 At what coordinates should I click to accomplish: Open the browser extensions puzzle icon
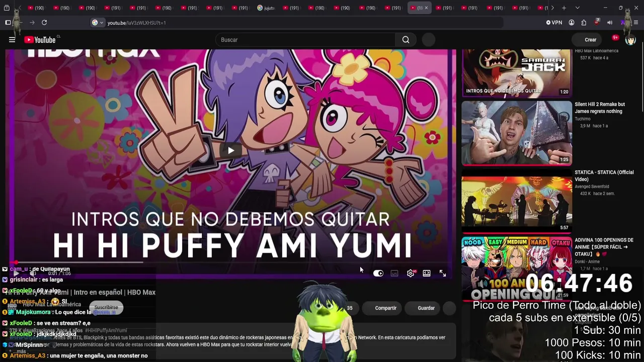584,23
